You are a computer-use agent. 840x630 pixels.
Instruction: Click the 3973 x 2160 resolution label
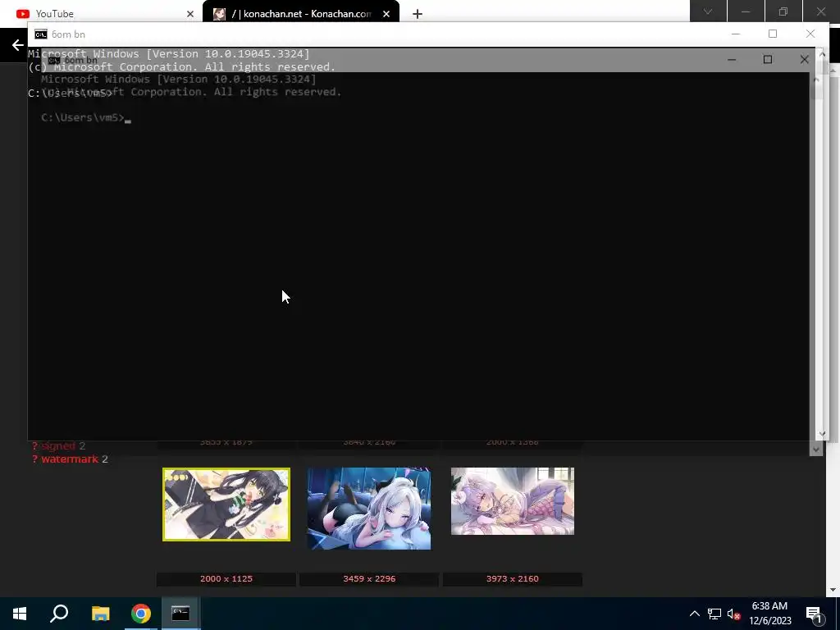point(513,578)
